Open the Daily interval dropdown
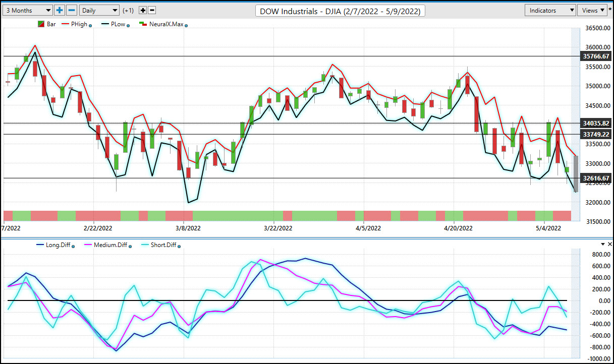Viewport: 614px width, 364px height. point(99,10)
